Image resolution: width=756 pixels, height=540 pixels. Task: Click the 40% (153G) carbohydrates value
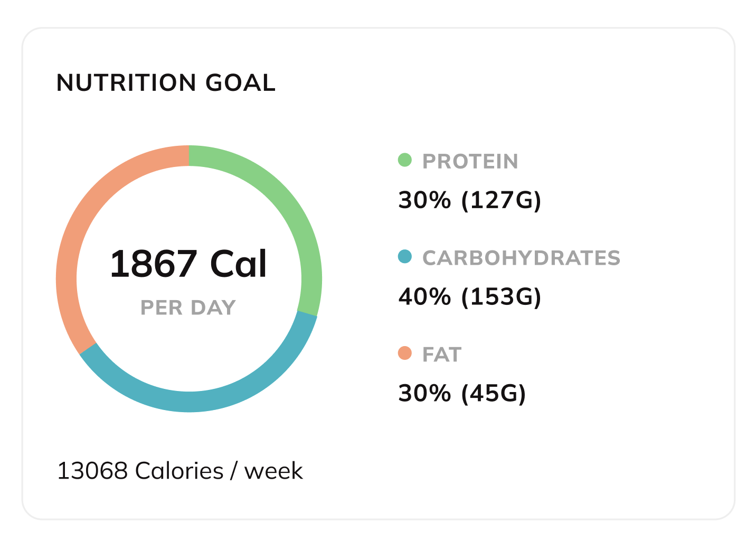(470, 297)
